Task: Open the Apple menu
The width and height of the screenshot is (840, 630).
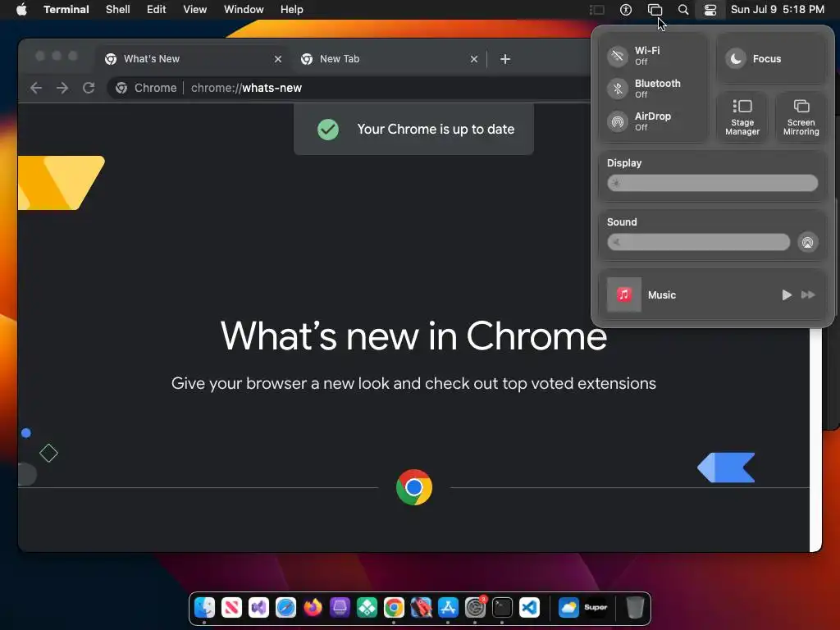Action: pos(21,10)
